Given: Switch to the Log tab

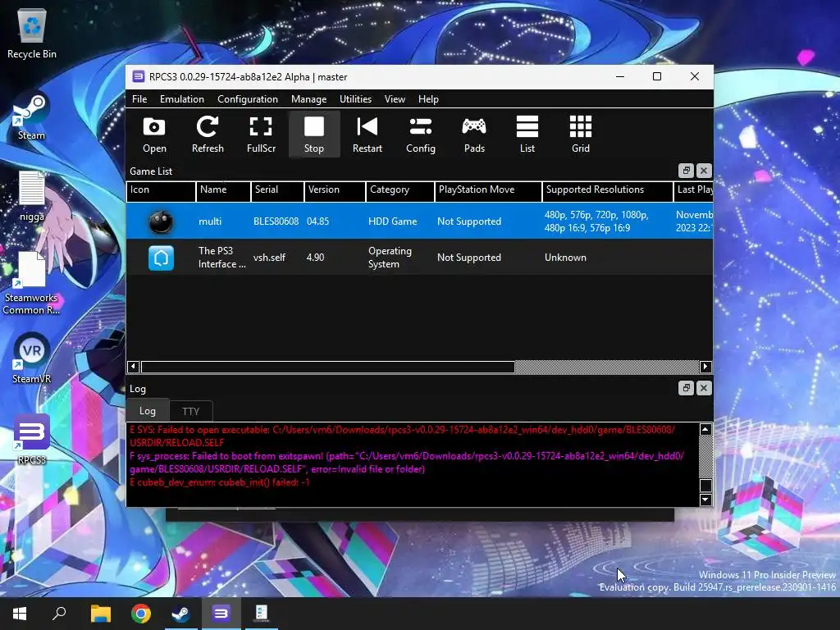Looking at the screenshot, I should click(148, 410).
